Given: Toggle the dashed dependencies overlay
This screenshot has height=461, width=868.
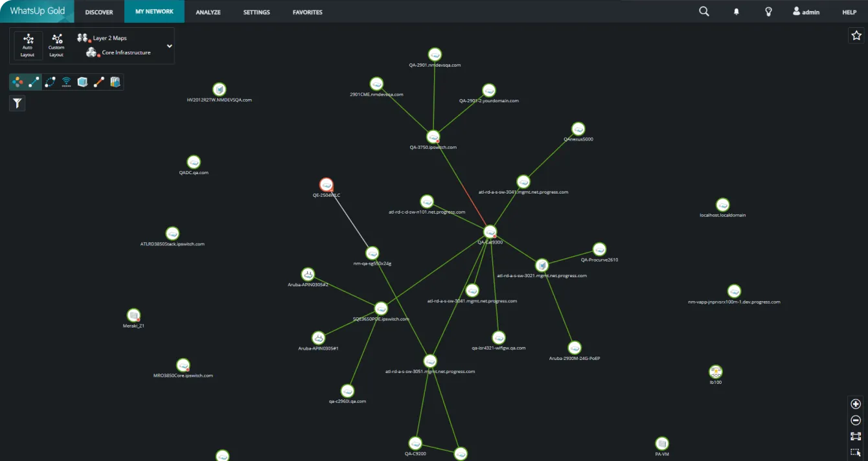Looking at the screenshot, I should click(51, 82).
